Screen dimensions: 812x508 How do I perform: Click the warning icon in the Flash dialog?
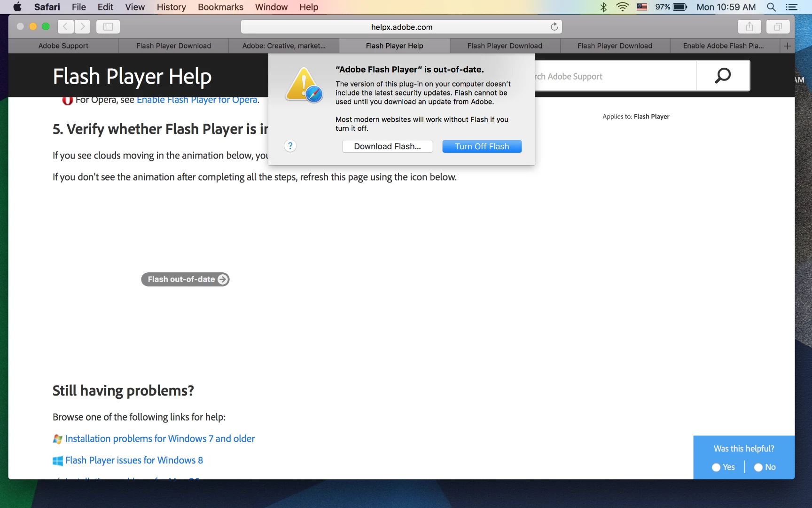pyautogui.click(x=304, y=85)
